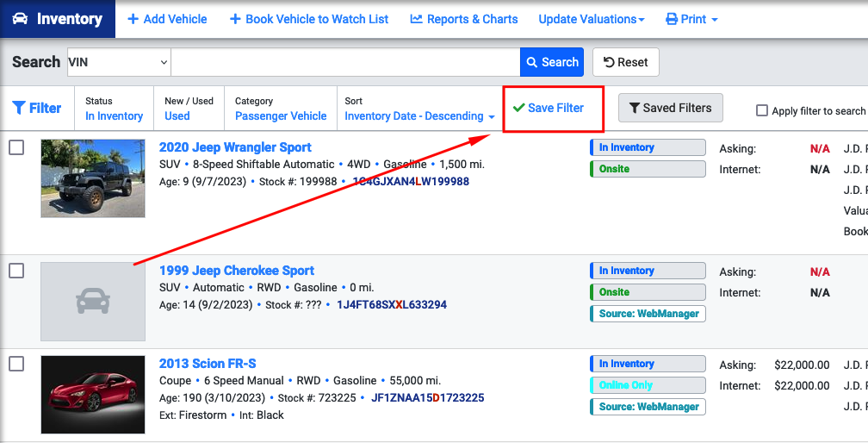
Task: Click the car icon beside Inventory
Action: tap(21, 19)
